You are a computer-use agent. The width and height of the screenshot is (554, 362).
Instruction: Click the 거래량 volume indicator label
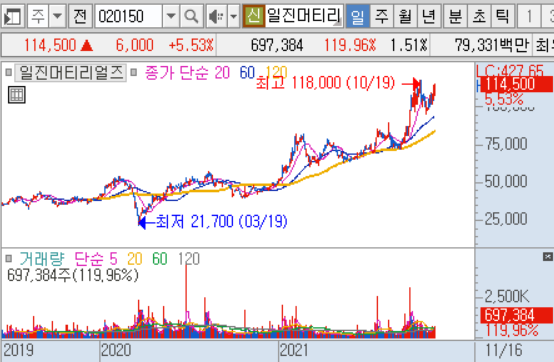[x=42, y=259]
